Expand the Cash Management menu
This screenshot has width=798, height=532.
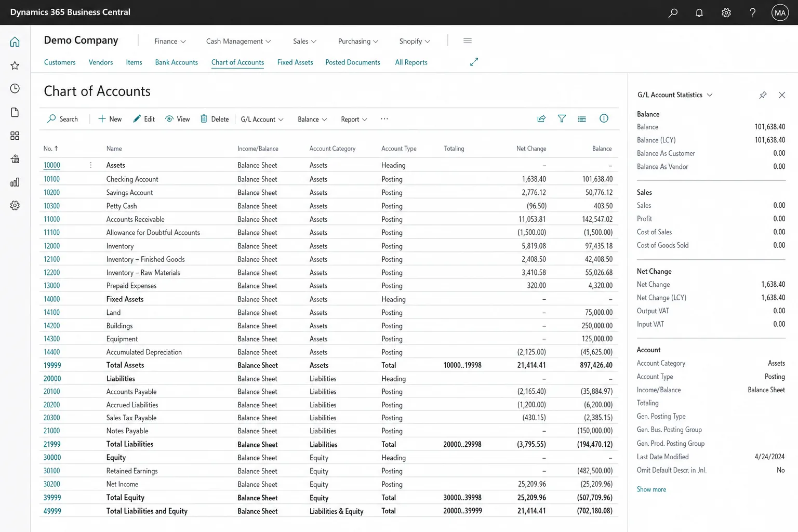pyautogui.click(x=238, y=41)
